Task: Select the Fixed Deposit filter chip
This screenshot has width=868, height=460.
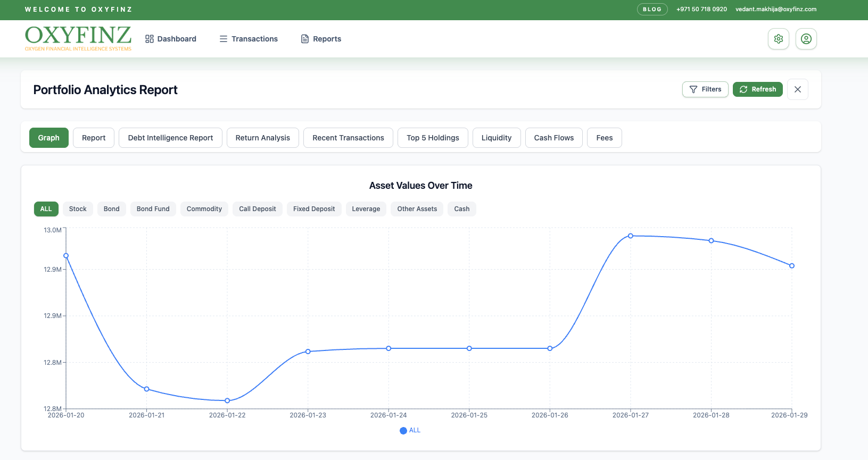Action: coord(314,209)
